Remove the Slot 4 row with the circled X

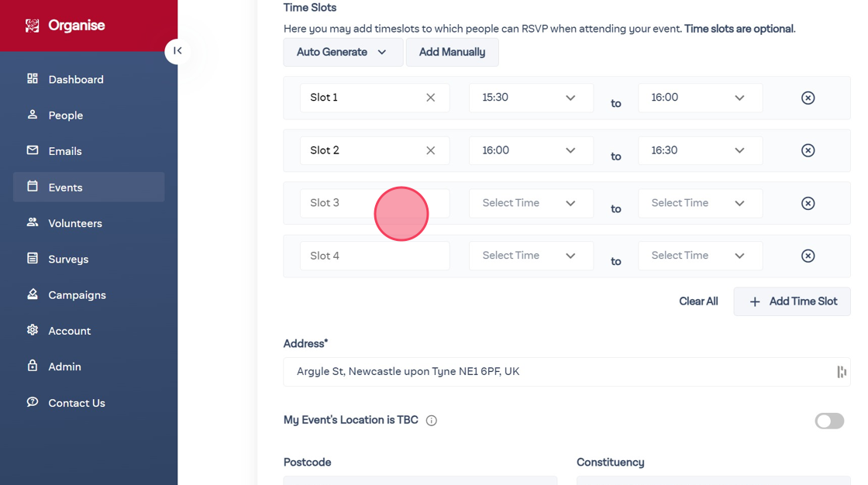tap(808, 256)
